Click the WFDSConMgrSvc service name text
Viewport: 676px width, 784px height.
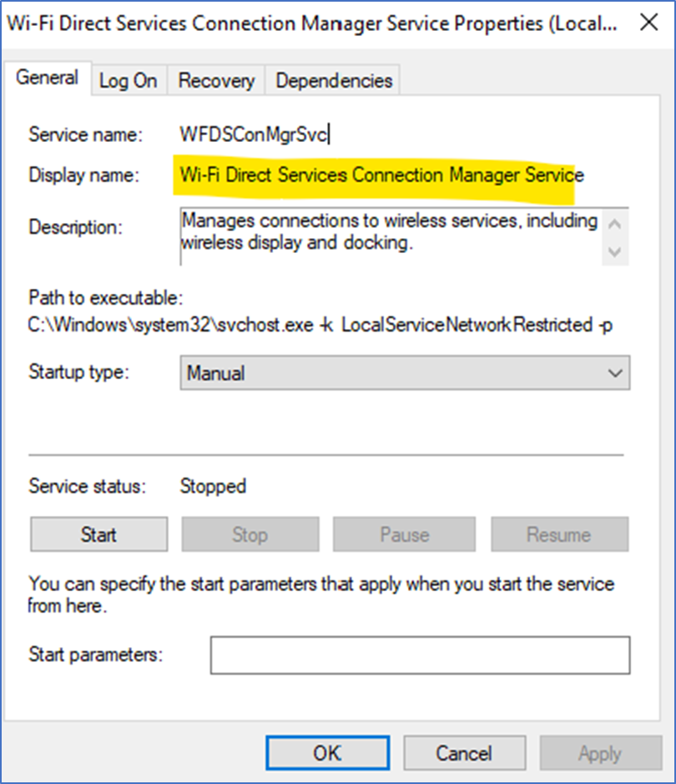[255, 134]
